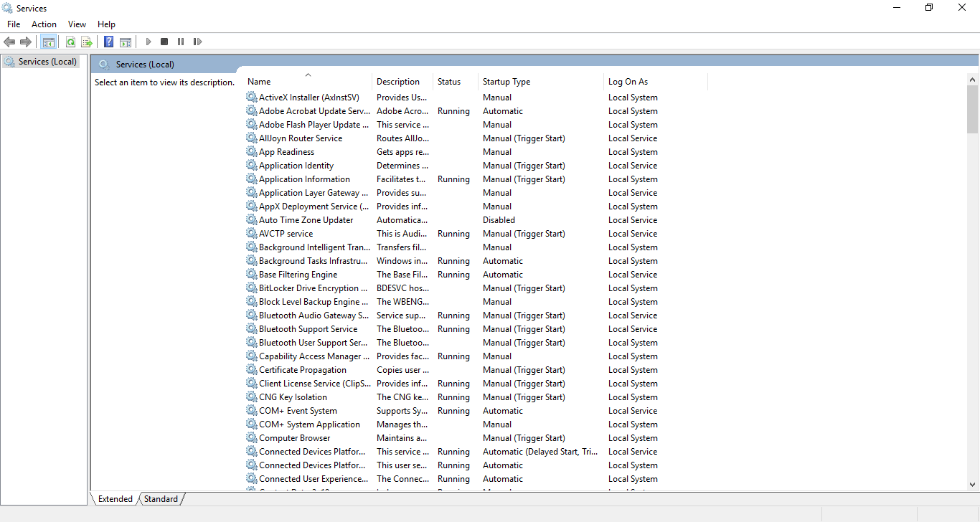The height and width of the screenshot is (522, 980).
Task: Click the vertical scrollbar down arrow
Action: [973, 485]
